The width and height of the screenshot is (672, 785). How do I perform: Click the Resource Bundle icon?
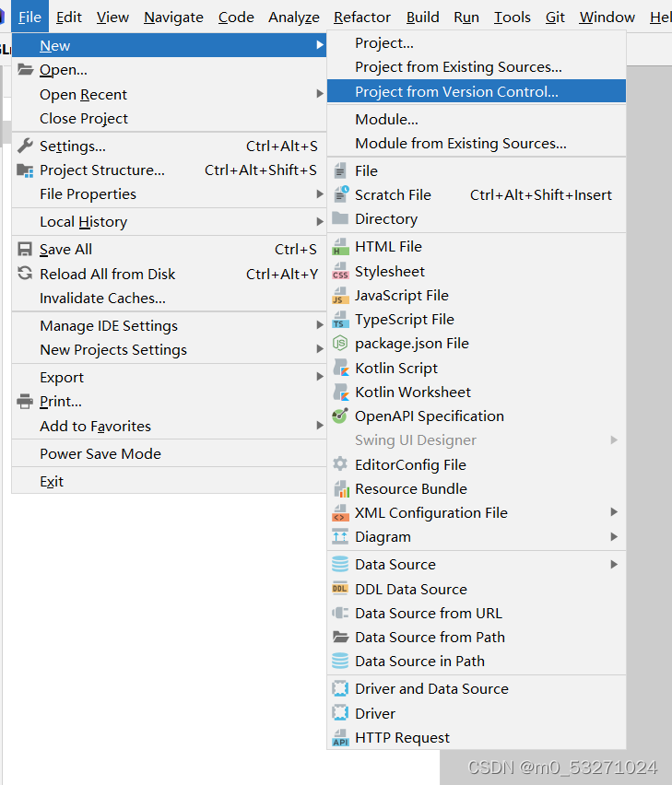tap(341, 488)
